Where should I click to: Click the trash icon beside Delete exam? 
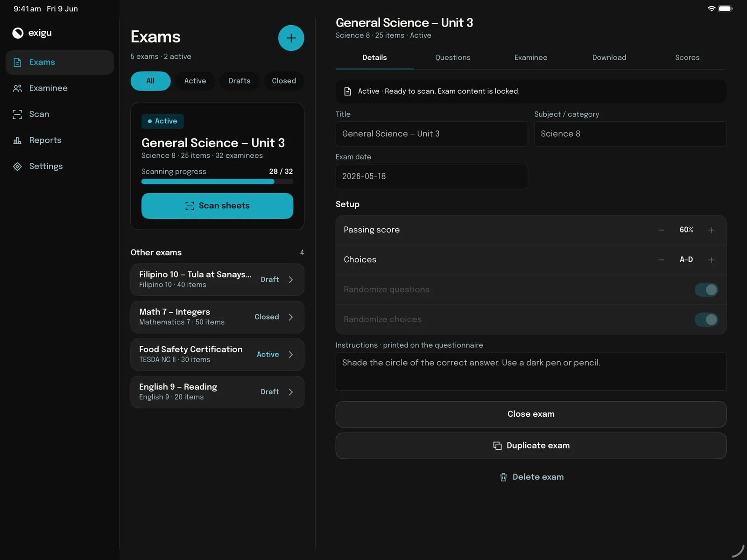[503, 477]
